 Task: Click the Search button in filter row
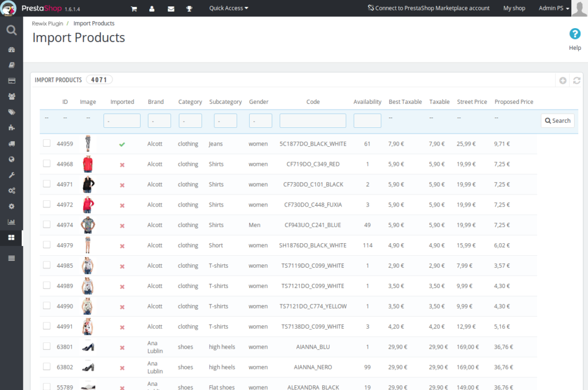[x=558, y=120]
